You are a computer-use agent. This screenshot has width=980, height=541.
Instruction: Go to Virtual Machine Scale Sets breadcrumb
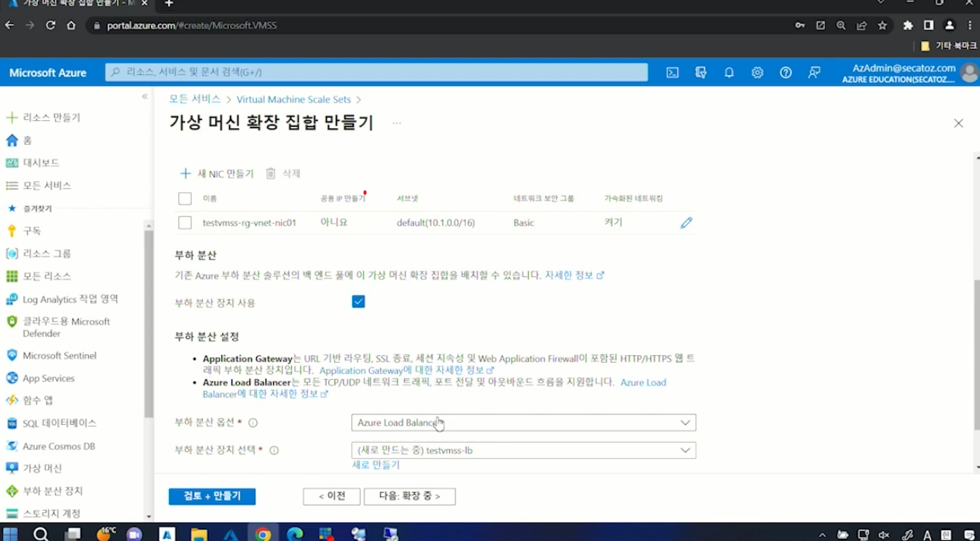(x=293, y=99)
